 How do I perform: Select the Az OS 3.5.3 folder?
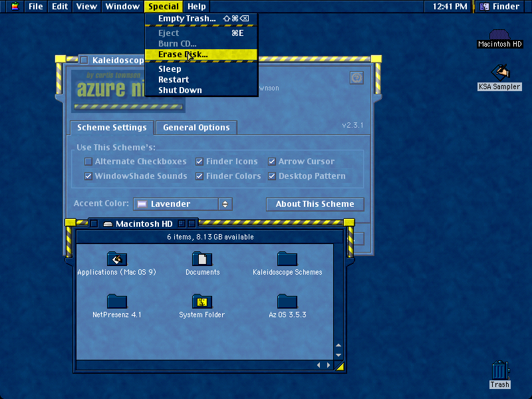(287, 301)
